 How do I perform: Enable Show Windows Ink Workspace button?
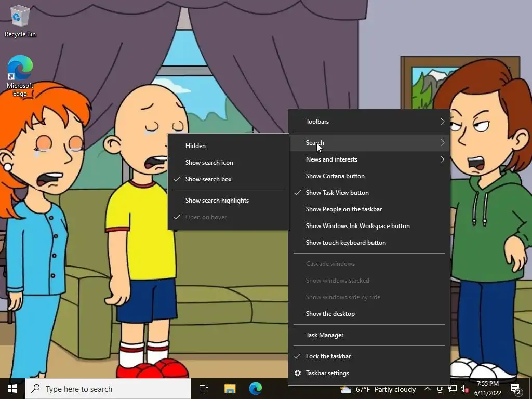point(369,226)
